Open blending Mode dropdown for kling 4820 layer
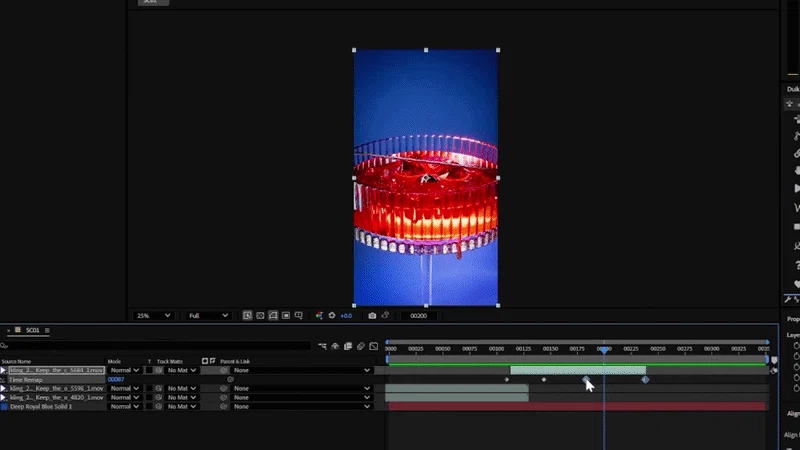The width and height of the screenshot is (800, 450). [124, 397]
